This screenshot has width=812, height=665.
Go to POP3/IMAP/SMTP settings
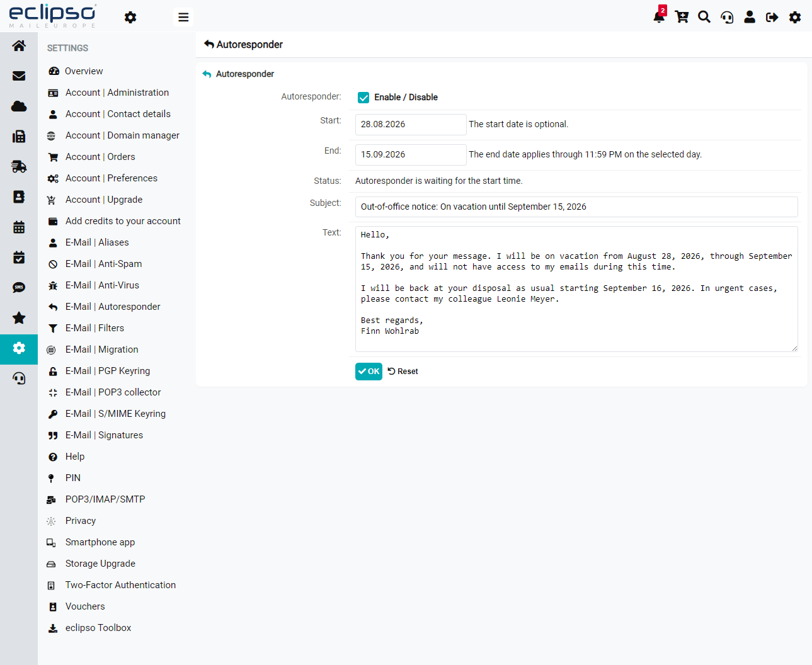pos(105,499)
